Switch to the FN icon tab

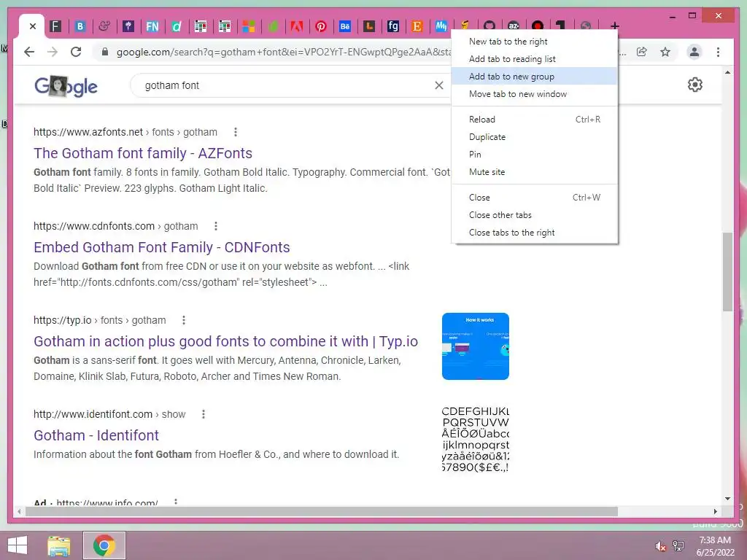point(152,26)
